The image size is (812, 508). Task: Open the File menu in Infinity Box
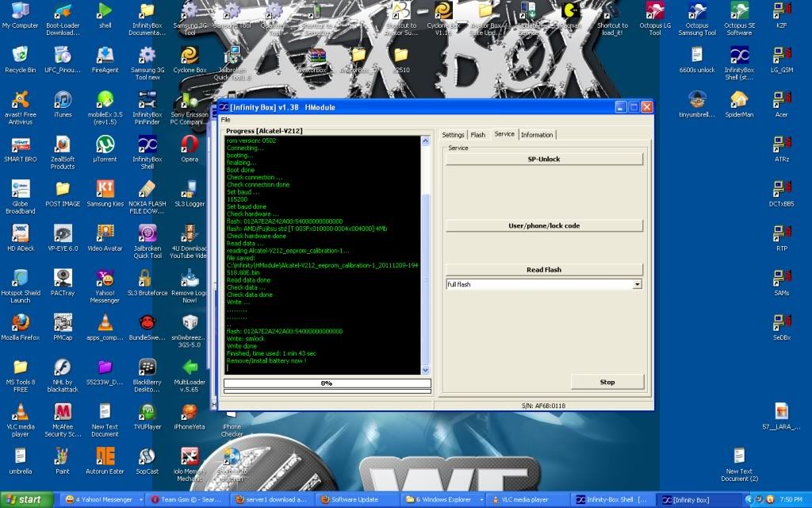coord(225,119)
